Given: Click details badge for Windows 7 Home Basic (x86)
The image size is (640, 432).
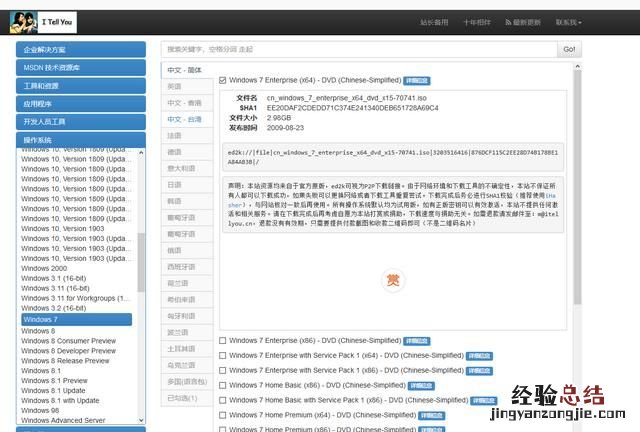Looking at the screenshot, I should pos(420,385).
